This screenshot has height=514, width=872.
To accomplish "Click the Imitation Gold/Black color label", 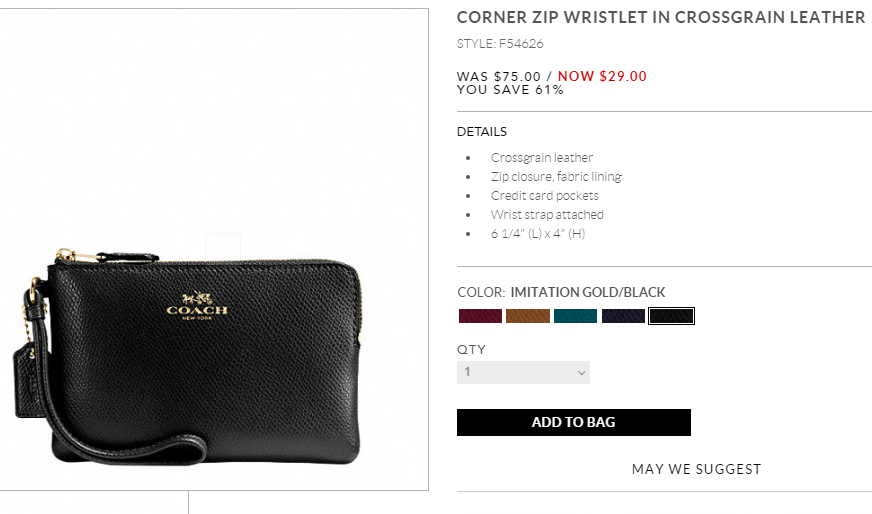I will [x=588, y=292].
